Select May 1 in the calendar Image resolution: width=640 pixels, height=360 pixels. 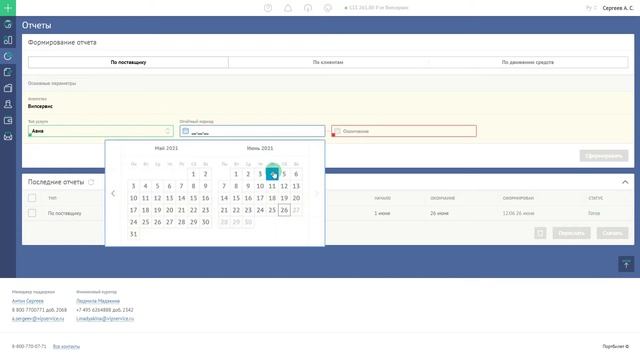point(193,174)
